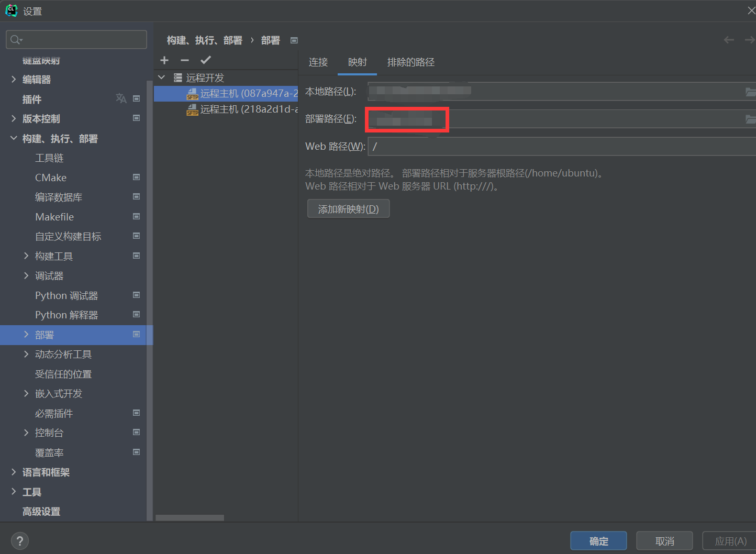Expand the 版本控制 settings section
The height and width of the screenshot is (554, 756).
14,118
